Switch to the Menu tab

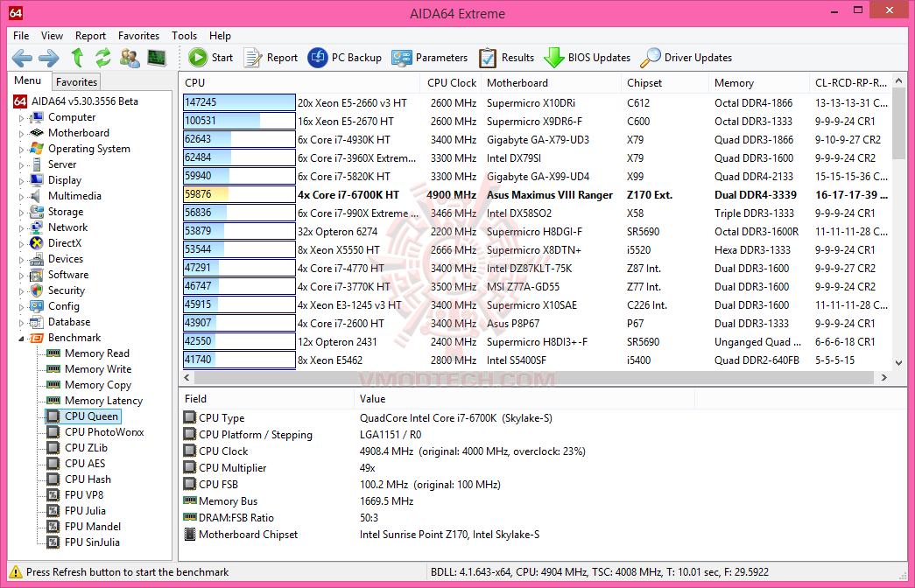(28, 80)
